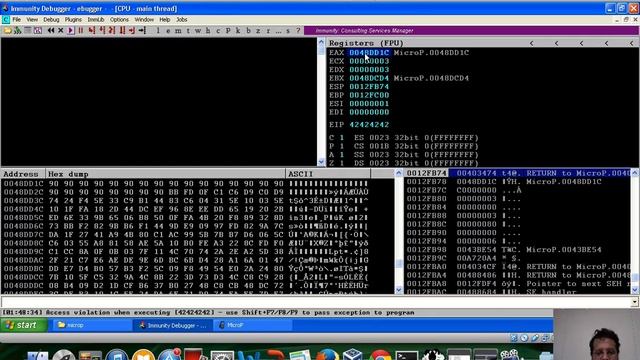
Task: Show Handles with 'h' button
Action: pos(208,31)
